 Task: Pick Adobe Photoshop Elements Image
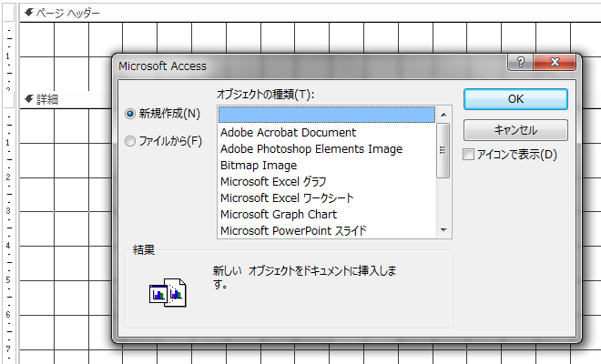click(x=327, y=149)
